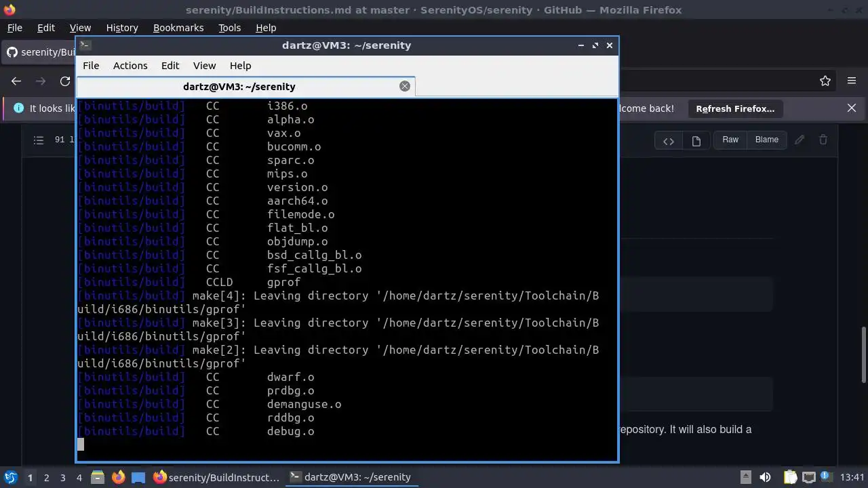
Task: Open the terminal File menu
Action: coord(91,66)
